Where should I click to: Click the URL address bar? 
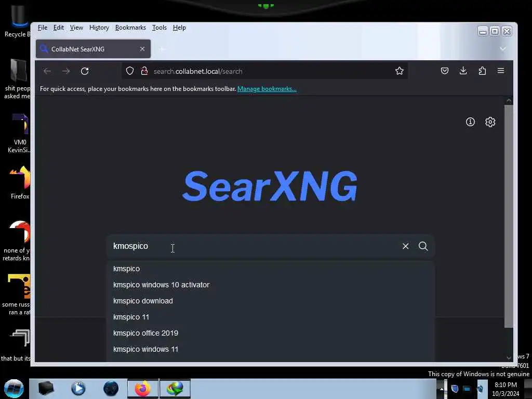pyautogui.click(x=264, y=71)
